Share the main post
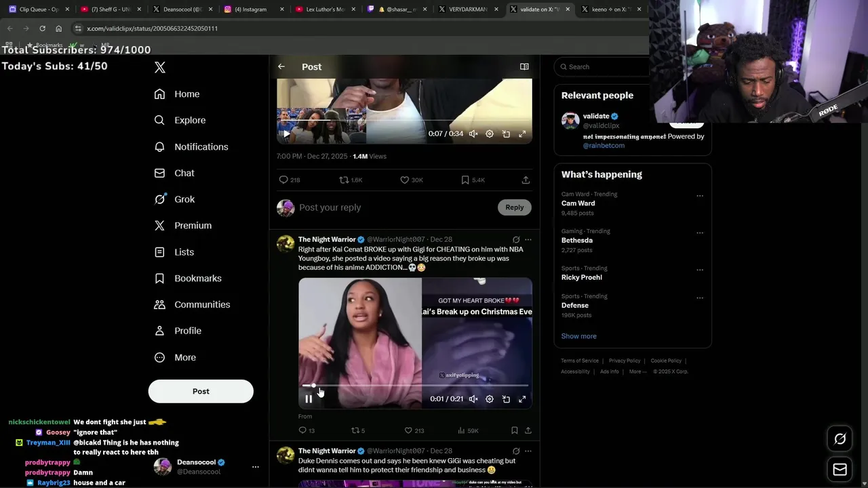Viewport: 868px width, 488px height. pyautogui.click(x=526, y=180)
